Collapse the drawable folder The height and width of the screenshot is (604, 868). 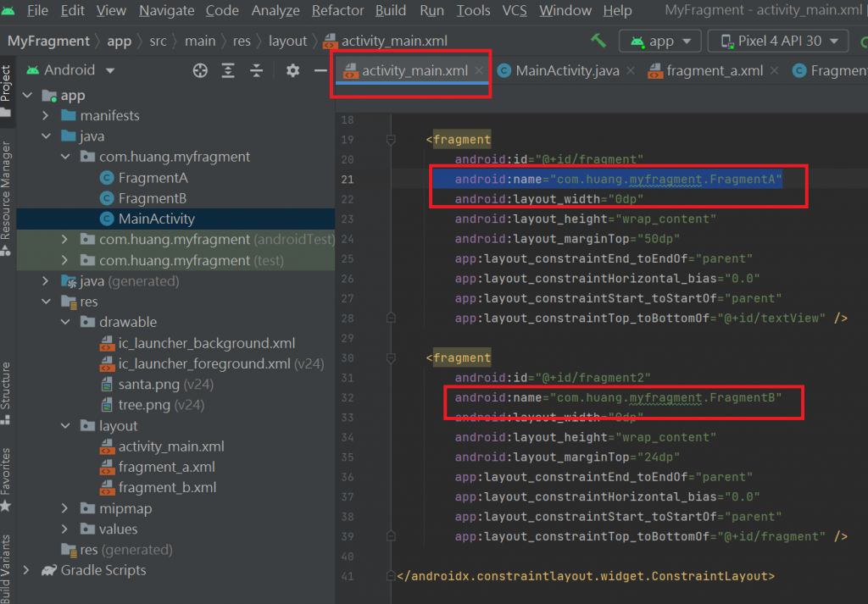pos(65,322)
